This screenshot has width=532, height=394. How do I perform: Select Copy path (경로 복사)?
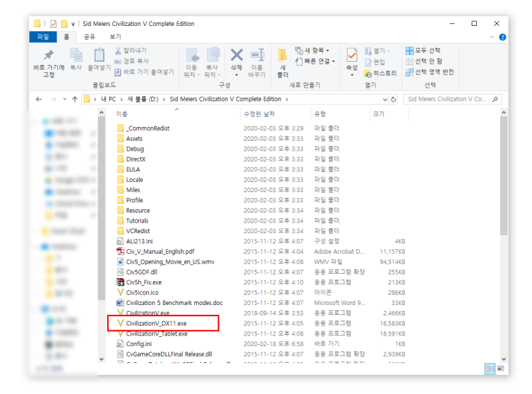click(132, 61)
